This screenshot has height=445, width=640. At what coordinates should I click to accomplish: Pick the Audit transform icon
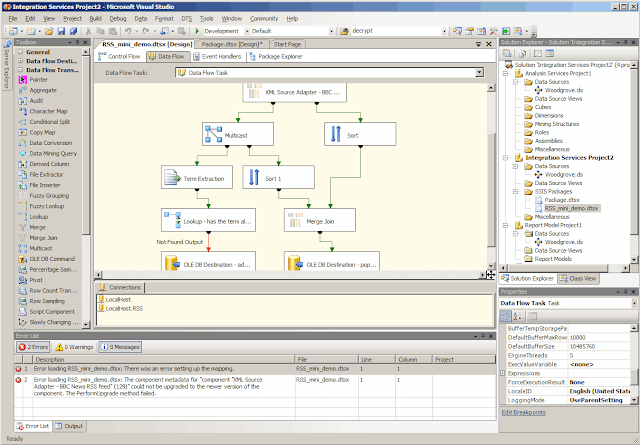coord(23,100)
